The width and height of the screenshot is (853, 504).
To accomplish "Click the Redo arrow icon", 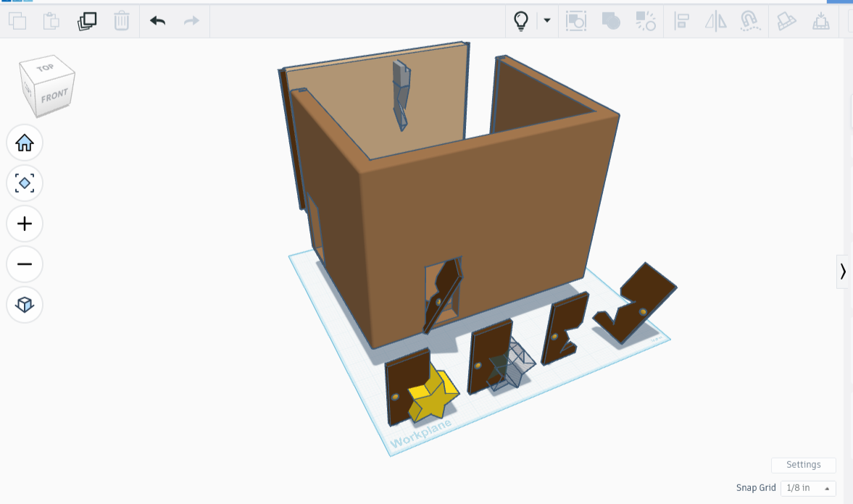I will pyautogui.click(x=191, y=21).
